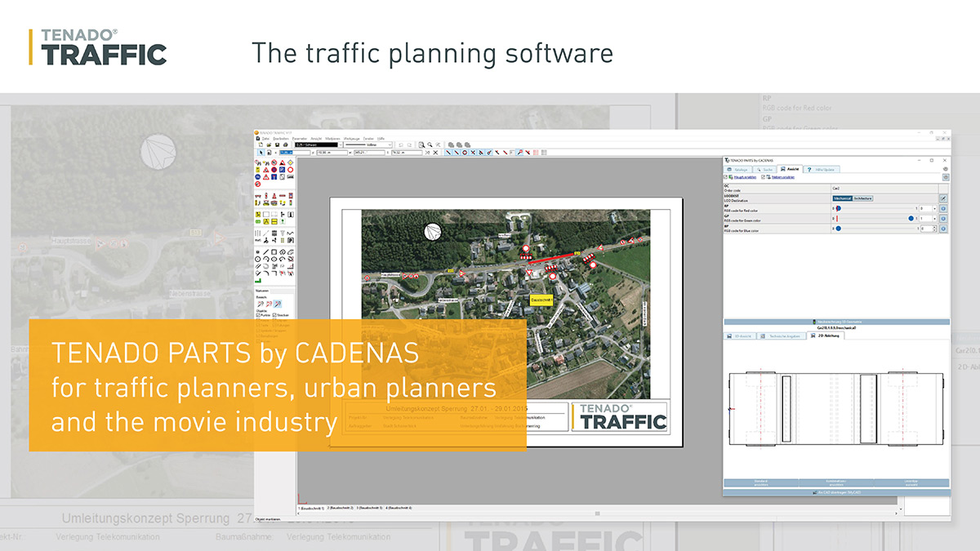The image size is (980, 551).
Task: Click the Kombination anzeigen button
Action: (837, 483)
